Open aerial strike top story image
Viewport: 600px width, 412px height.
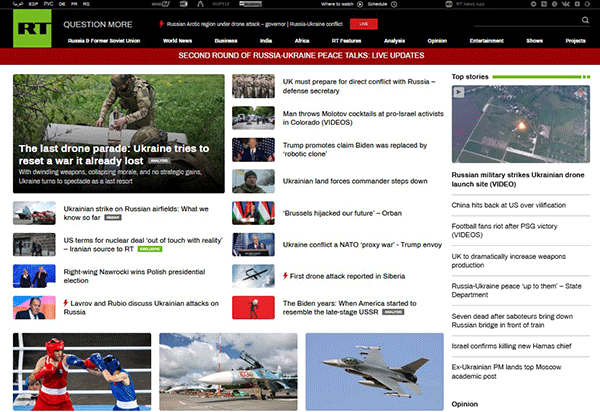point(521,124)
